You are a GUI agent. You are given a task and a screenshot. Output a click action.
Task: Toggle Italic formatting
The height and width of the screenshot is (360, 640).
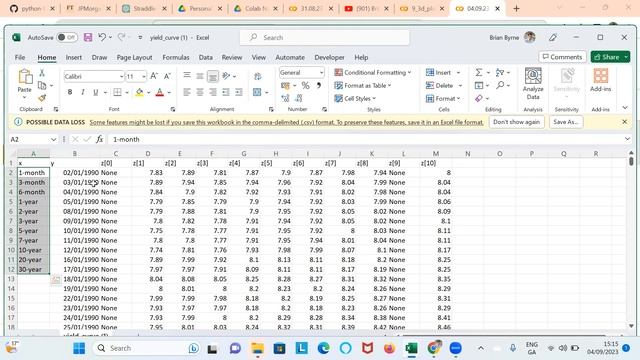click(x=83, y=92)
